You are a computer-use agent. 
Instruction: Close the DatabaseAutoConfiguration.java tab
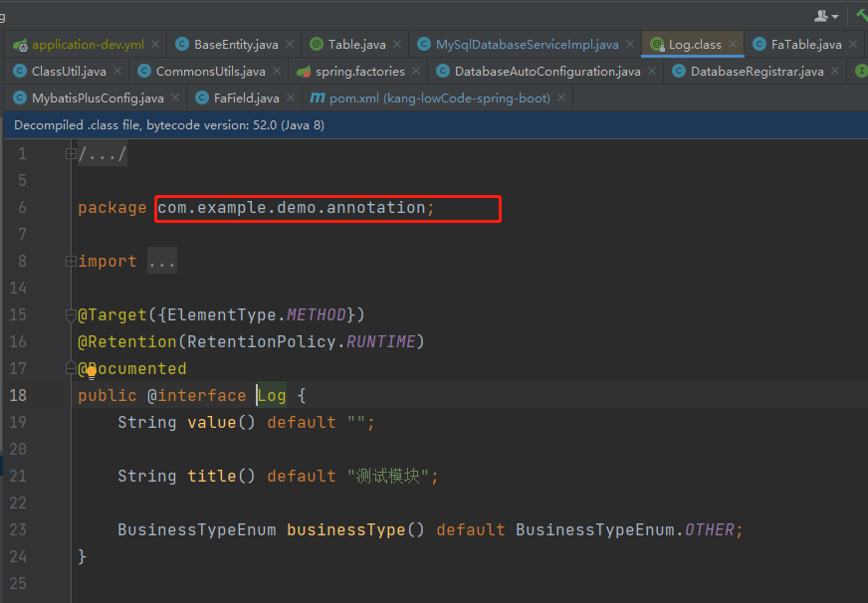(652, 72)
